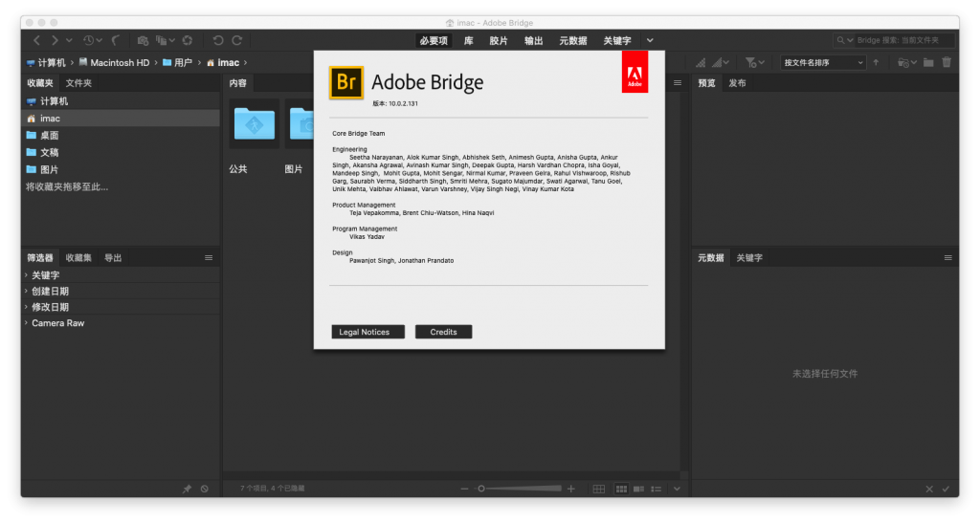The image size is (980, 523).
Task: Select 图片 in favorites list
Action: (x=121, y=169)
